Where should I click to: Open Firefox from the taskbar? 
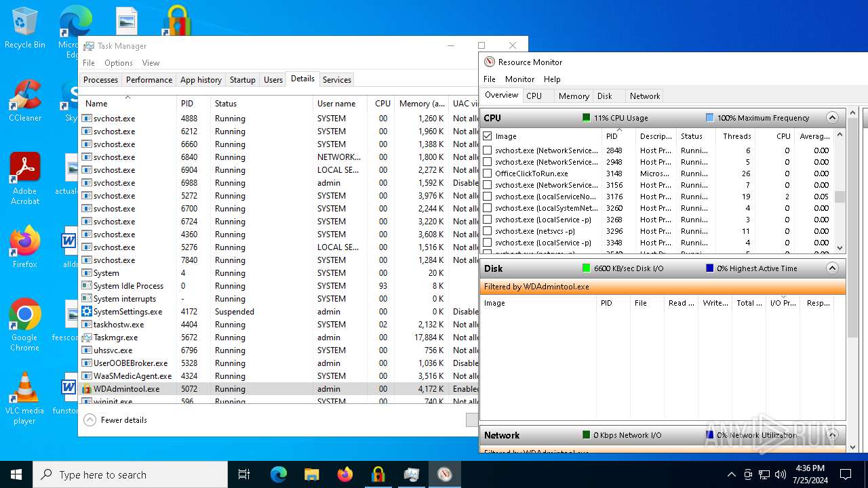345,474
